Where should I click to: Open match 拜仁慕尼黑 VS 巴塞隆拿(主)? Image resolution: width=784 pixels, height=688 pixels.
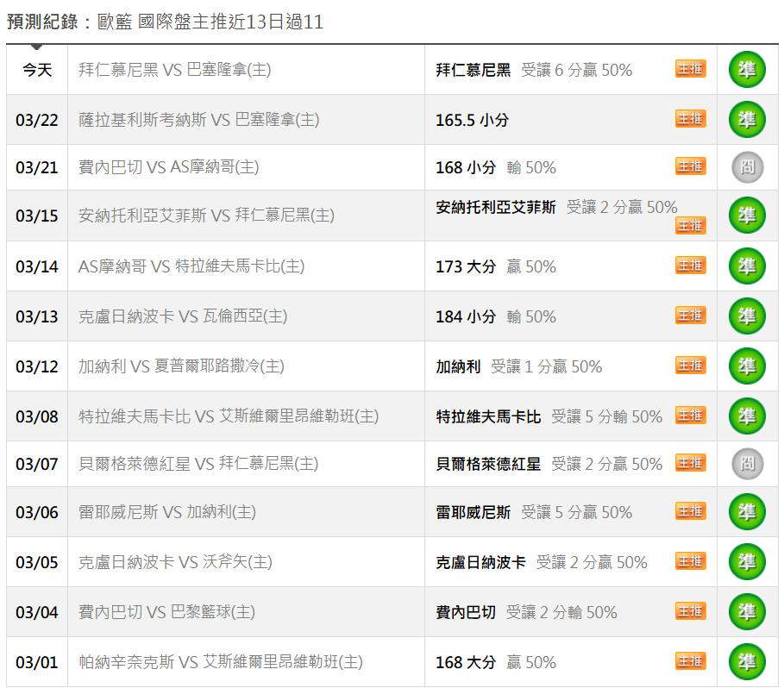tap(174, 70)
